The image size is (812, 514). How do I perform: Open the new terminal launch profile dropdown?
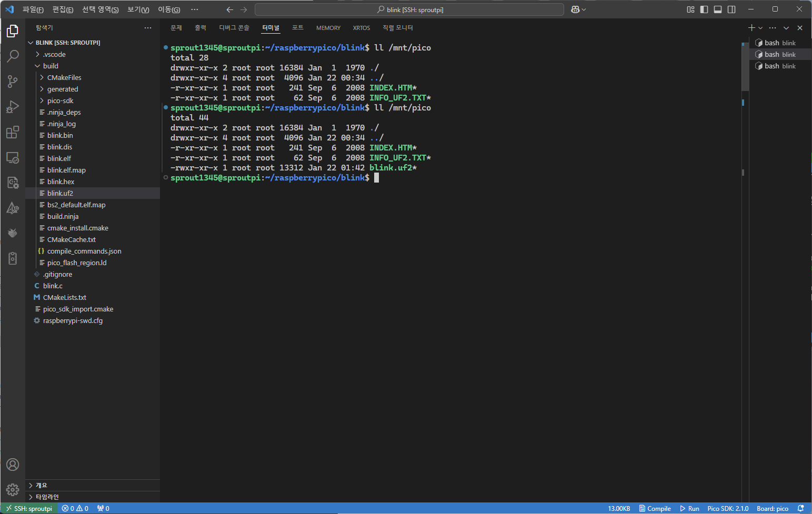760,28
